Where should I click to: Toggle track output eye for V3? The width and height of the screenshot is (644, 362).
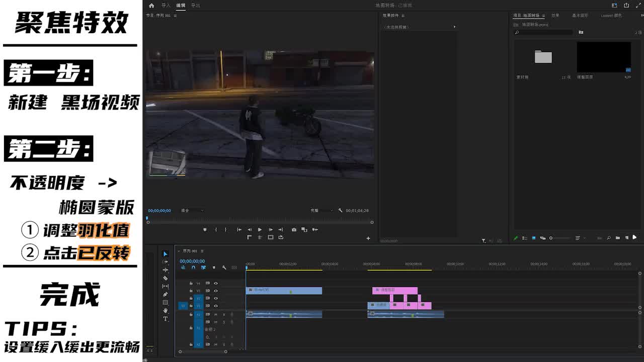pyautogui.click(x=216, y=291)
